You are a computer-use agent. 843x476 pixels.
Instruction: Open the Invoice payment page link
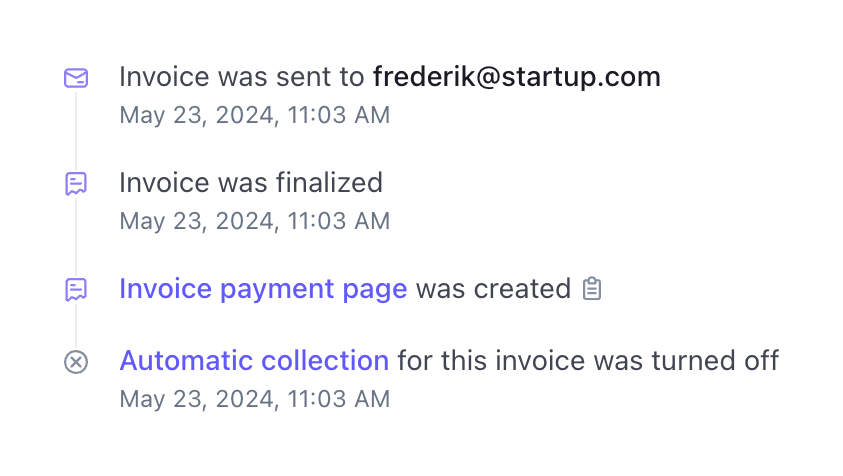(263, 289)
